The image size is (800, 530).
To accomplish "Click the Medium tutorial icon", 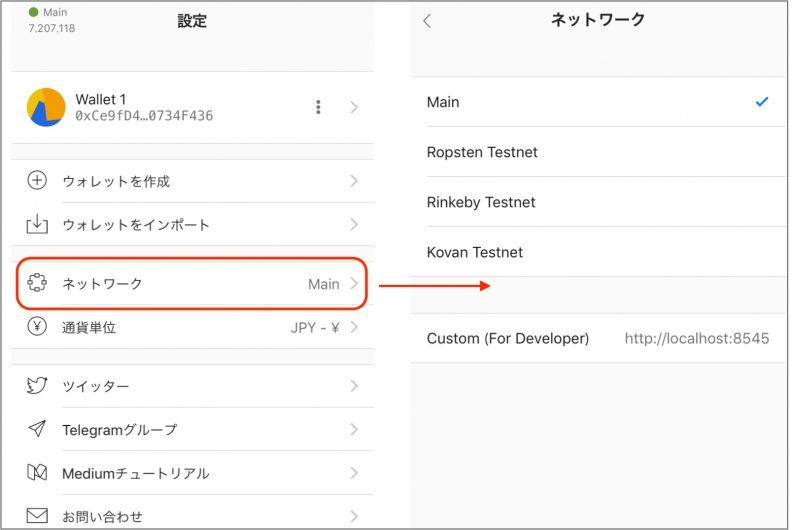I will 37,473.
